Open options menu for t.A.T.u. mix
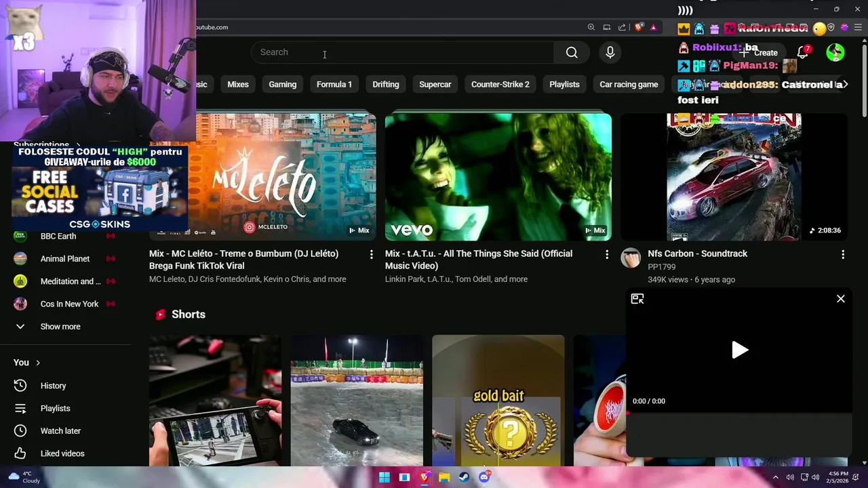This screenshot has height=488, width=868. click(607, 254)
